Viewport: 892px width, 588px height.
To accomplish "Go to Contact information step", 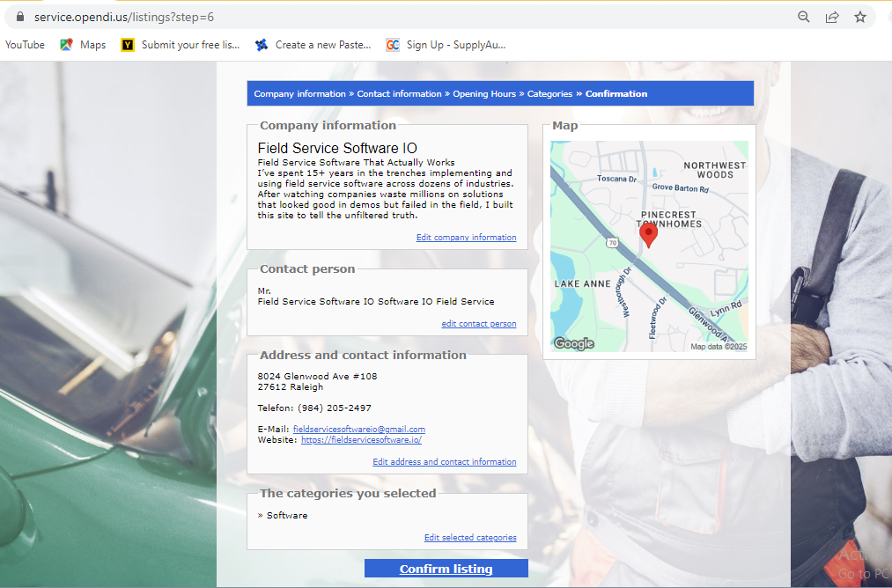I will 400,94.
